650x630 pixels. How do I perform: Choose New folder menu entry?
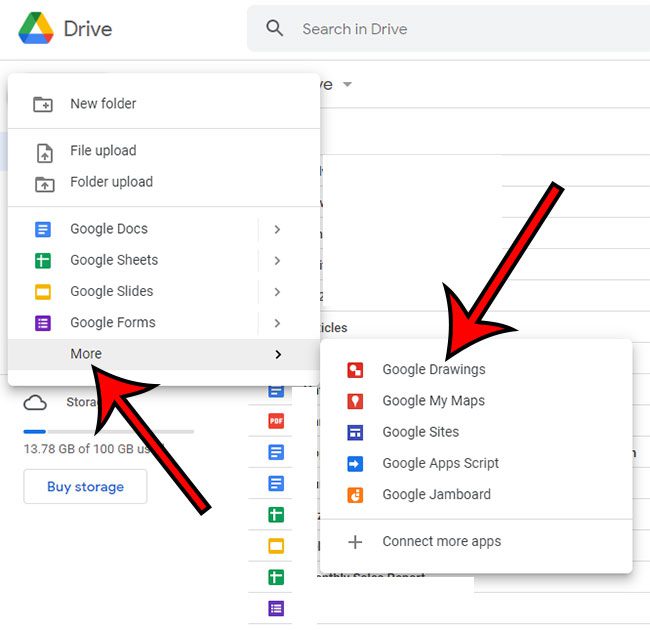[164, 104]
